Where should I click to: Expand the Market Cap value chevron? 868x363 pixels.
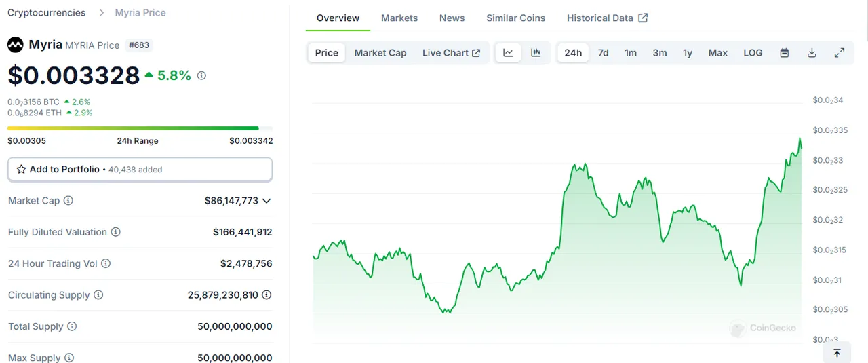coord(267,201)
